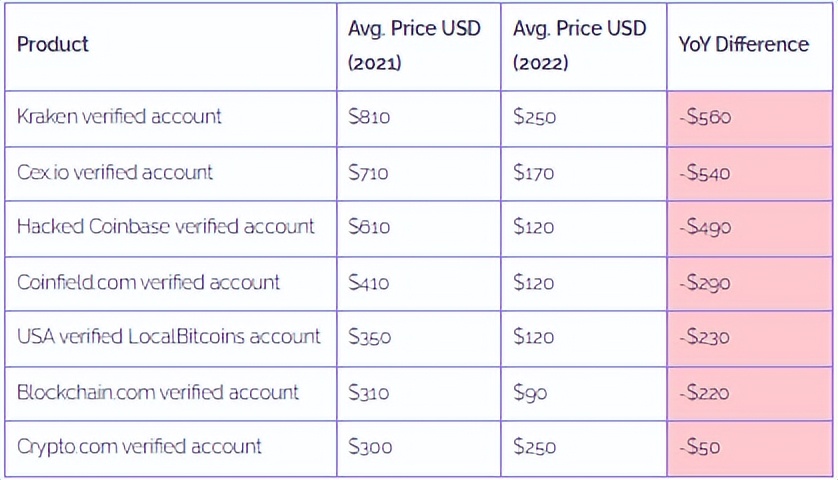Select the Cex.io verified account cell
Screen dimensions: 838x480
115,172
